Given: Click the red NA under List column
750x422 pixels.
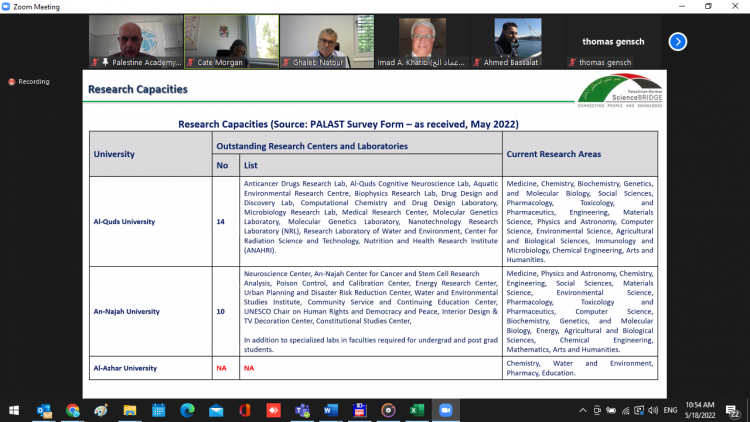Looking at the screenshot, I should pos(249,368).
